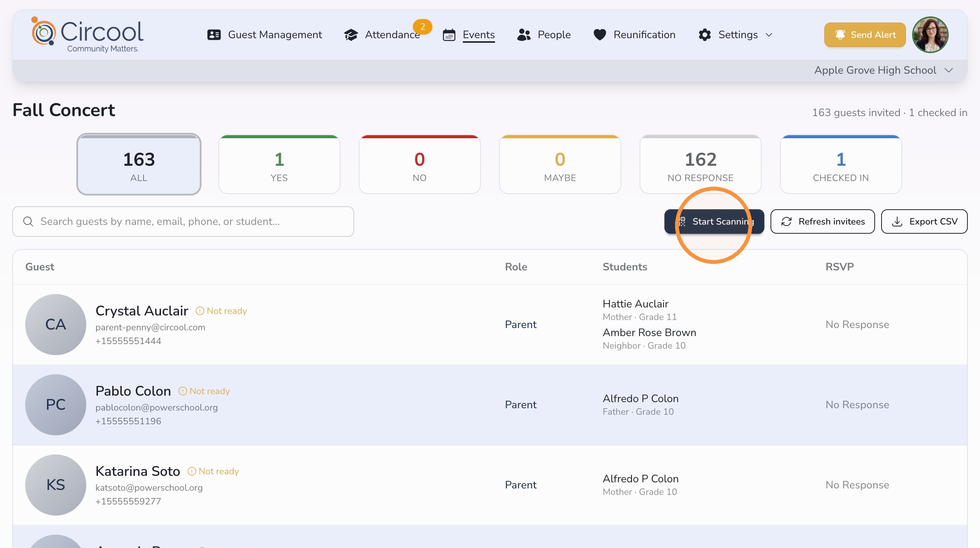Filter guests by NO RESPONSE
Viewport: 980px width, 548px height.
(701, 164)
